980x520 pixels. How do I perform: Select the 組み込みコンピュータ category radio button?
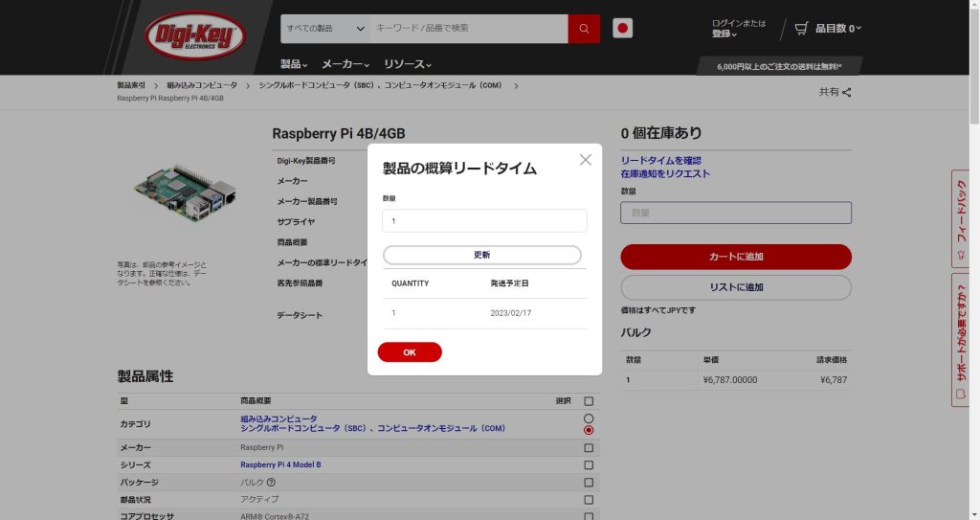(x=589, y=418)
